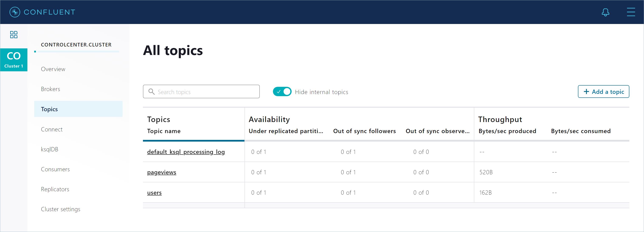Navigate to the Consumers section
The width and height of the screenshot is (644, 232).
pos(55,169)
